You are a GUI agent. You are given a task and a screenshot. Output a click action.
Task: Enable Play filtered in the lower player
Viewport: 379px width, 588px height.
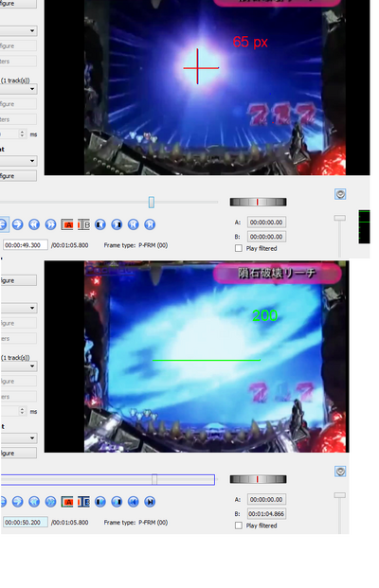pyautogui.click(x=238, y=526)
